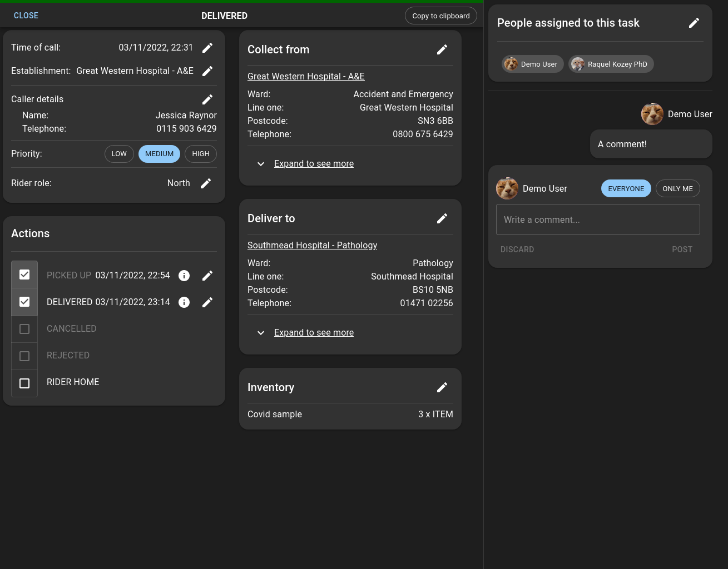The height and width of the screenshot is (569, 728).
Task: Edit the Time of call field
Action: pos(207,48)
